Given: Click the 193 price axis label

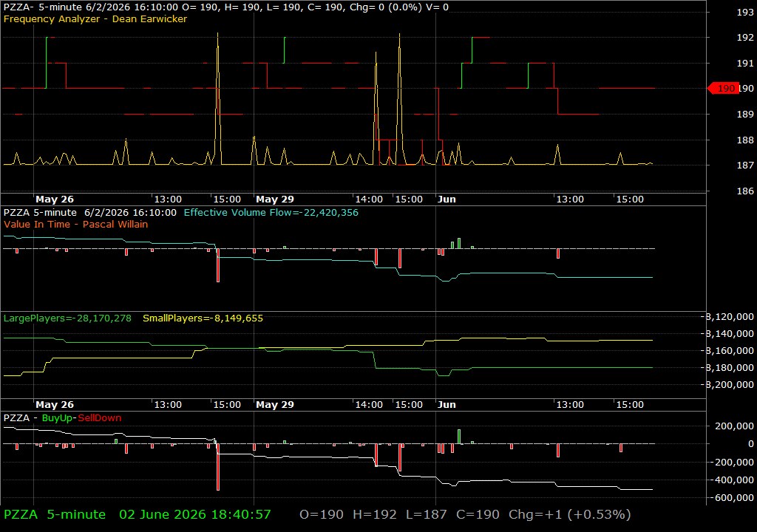Looking at the screenshot, I should pyautogui.click(x=745, y=12).
